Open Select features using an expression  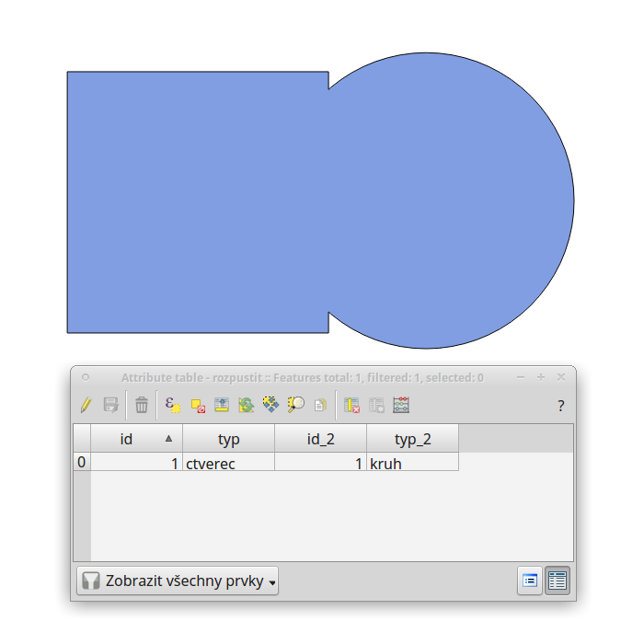(x=173, y=405)
